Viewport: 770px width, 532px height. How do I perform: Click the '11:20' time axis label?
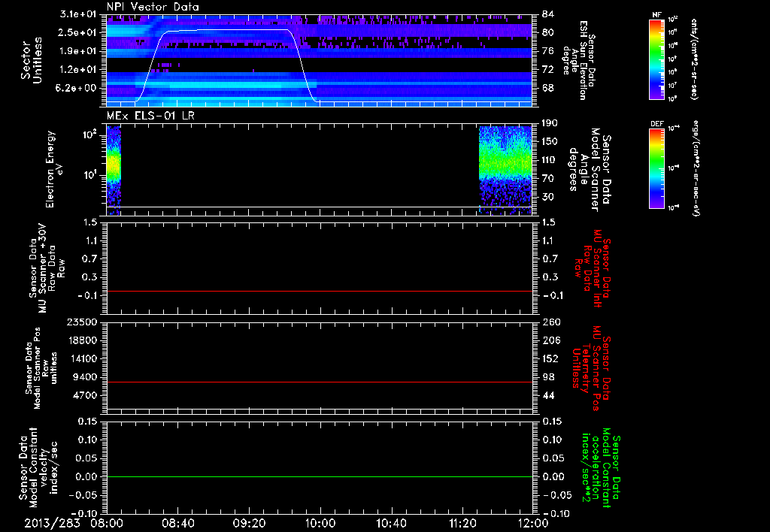point(462,523)
